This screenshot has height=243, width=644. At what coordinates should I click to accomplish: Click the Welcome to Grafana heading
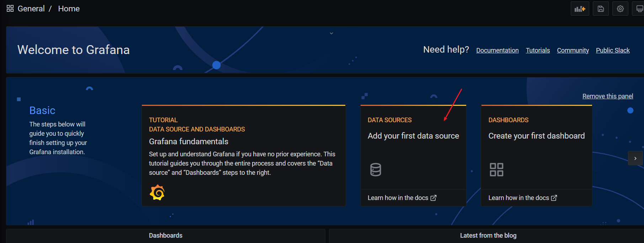coord(74,50)
